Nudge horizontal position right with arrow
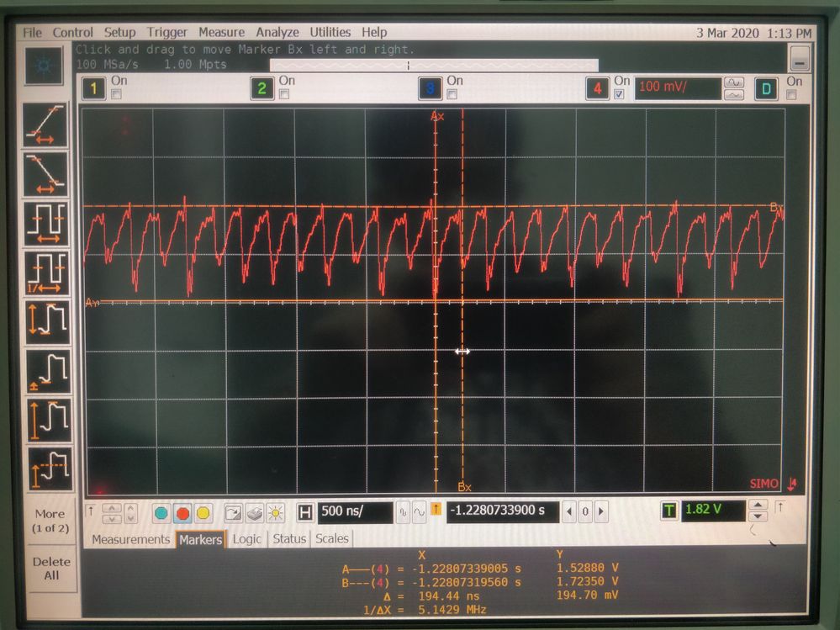This screenshot has width=840, height=630. pyautogui.click(x=601, y=511)
